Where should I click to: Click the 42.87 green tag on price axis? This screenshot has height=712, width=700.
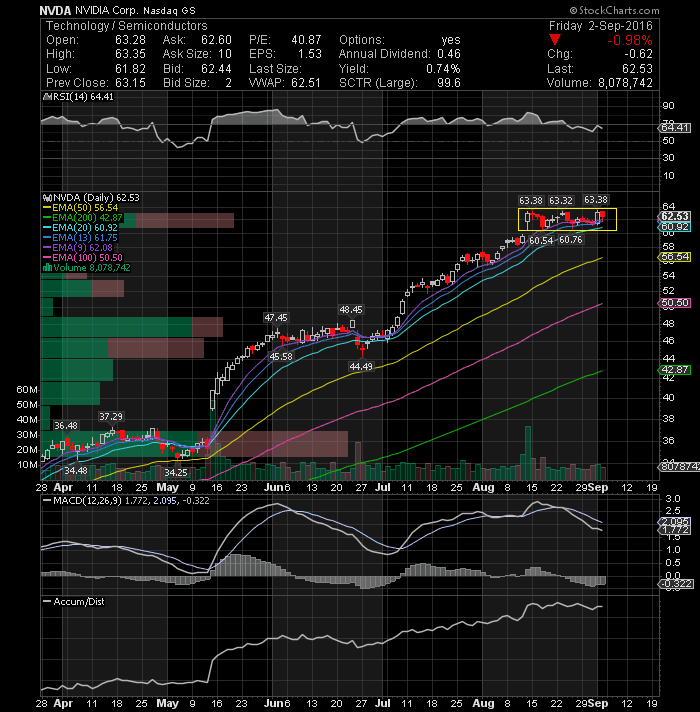click(x=674, y=370)
